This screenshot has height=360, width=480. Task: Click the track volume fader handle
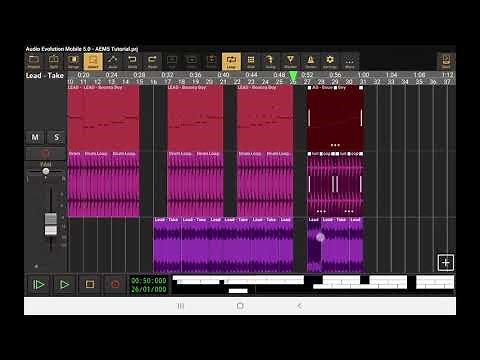coord(51,224)
